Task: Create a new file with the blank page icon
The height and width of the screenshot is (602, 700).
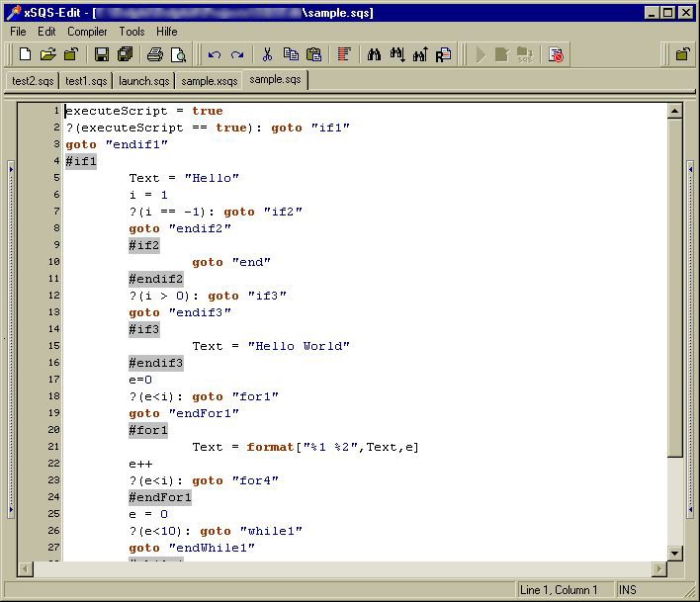Action: [x=26, y=54]
